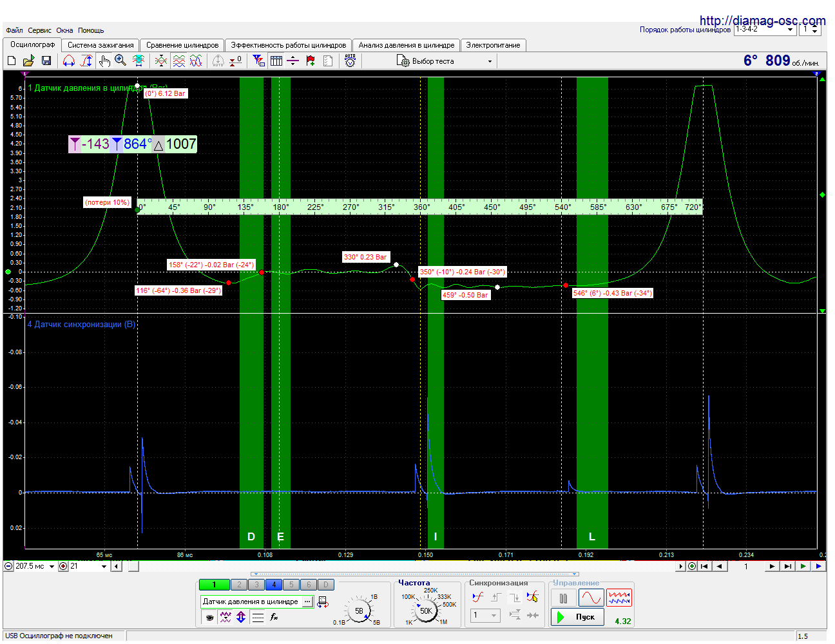Click the blue vertical arrows invert icon
The height and width of the screenshot is (644, 835).
[241, 617]
